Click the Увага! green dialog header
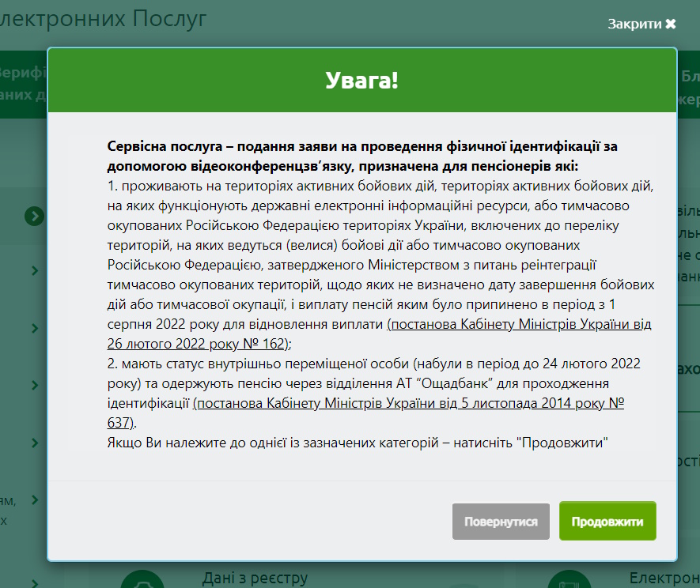Viewport: 700px width, 588px height. coord(361,80)
